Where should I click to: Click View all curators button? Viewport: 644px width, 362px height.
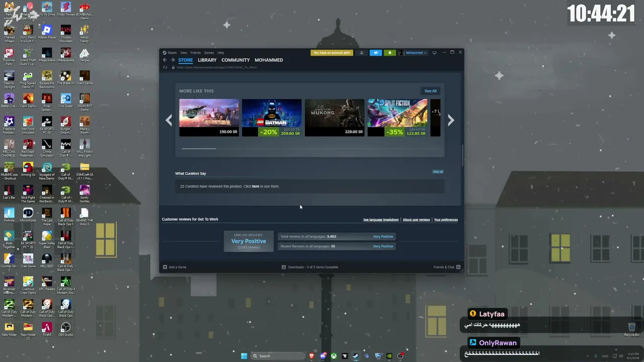(x=438, y=172)
